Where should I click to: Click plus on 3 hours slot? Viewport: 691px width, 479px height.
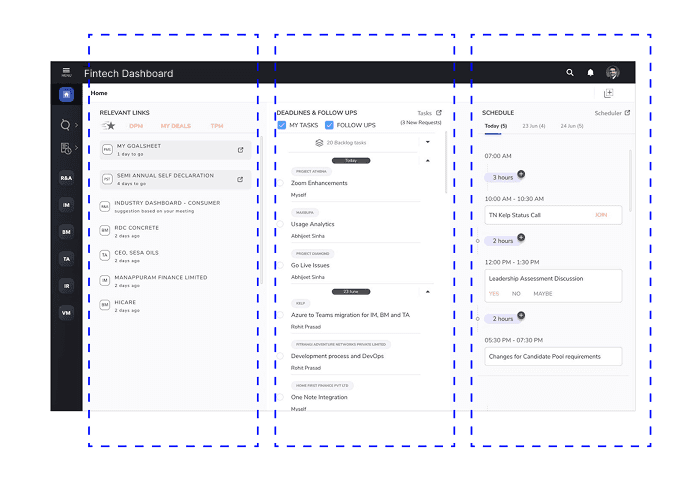[x=521, y=174]
